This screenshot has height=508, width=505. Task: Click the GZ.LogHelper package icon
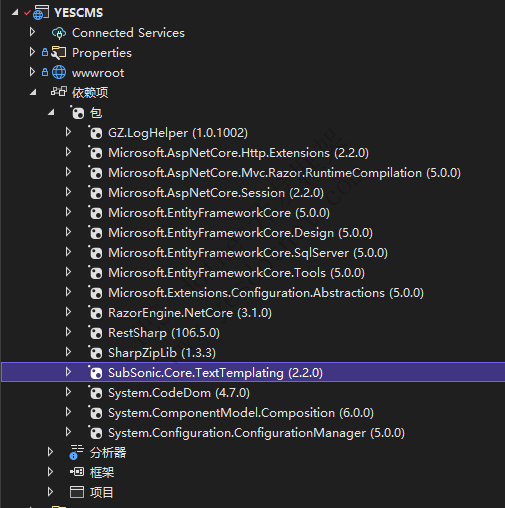(x=96, y=133)
